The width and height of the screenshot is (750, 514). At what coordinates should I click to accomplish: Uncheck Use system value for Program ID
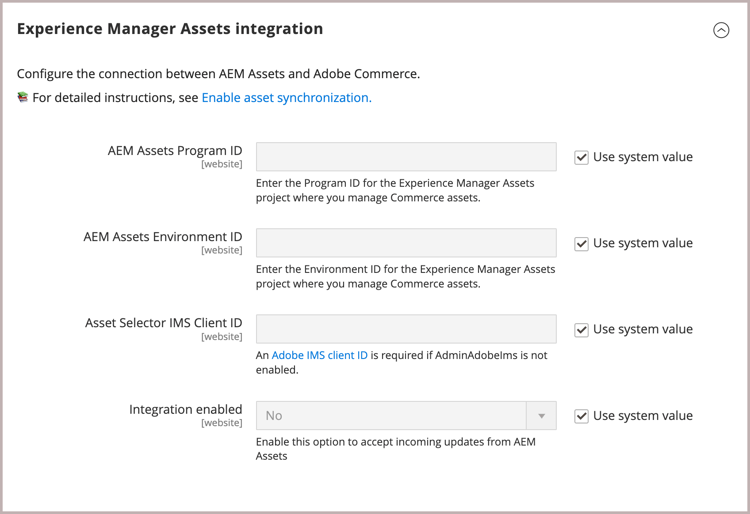581,157
